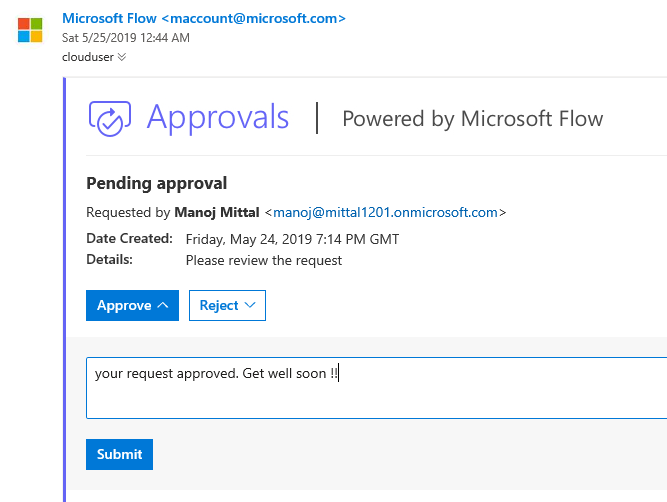Open manoj@mittal1201.onmicrosoft.com email link
This screenshot has width=667, height=502.
point(385,212)
